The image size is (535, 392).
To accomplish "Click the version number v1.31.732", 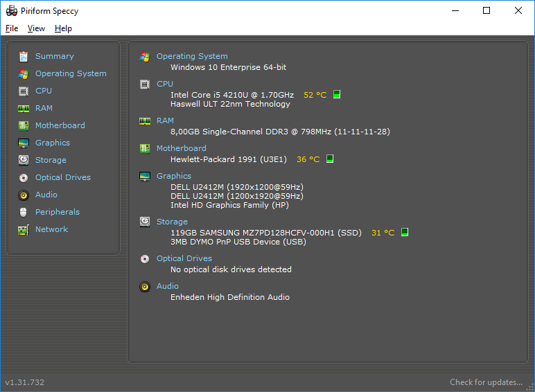I will coord(24,382).
